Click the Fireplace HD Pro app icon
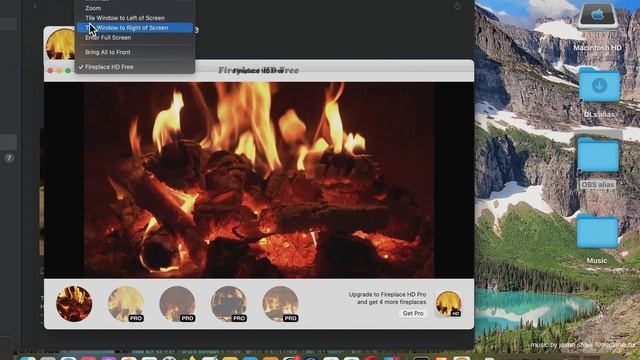Viewport: 640px width, 360px height. (449, 303)
